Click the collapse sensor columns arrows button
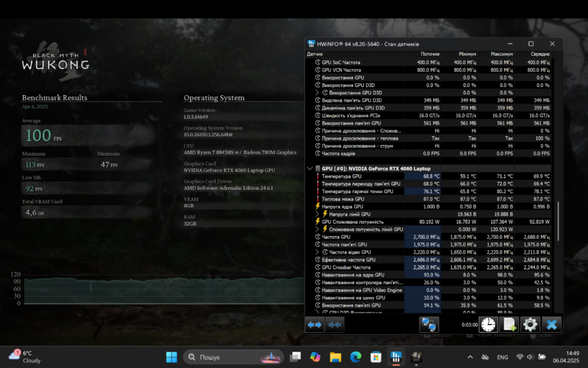The width and height of the screenshot is (588, 368). 334,324
